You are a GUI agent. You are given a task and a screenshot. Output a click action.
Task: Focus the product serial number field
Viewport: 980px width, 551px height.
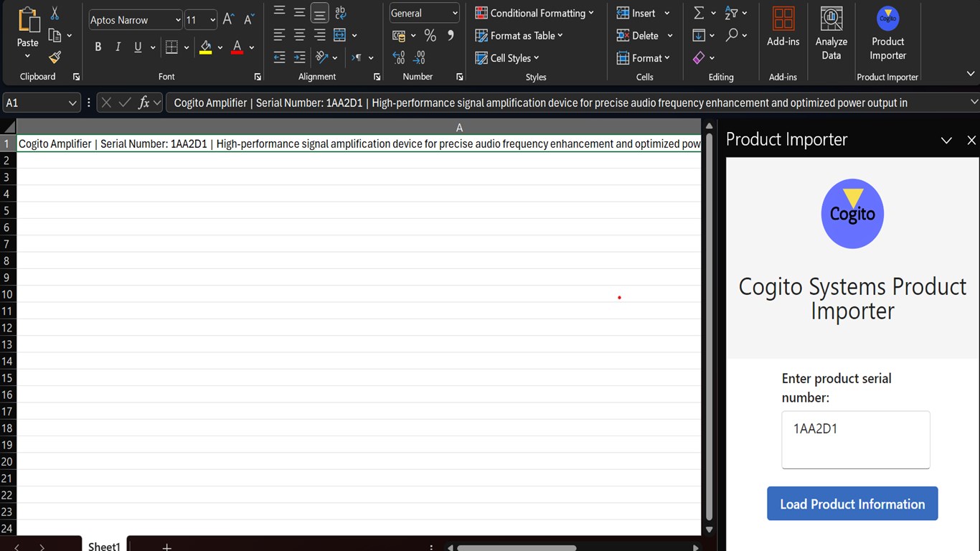856,440
